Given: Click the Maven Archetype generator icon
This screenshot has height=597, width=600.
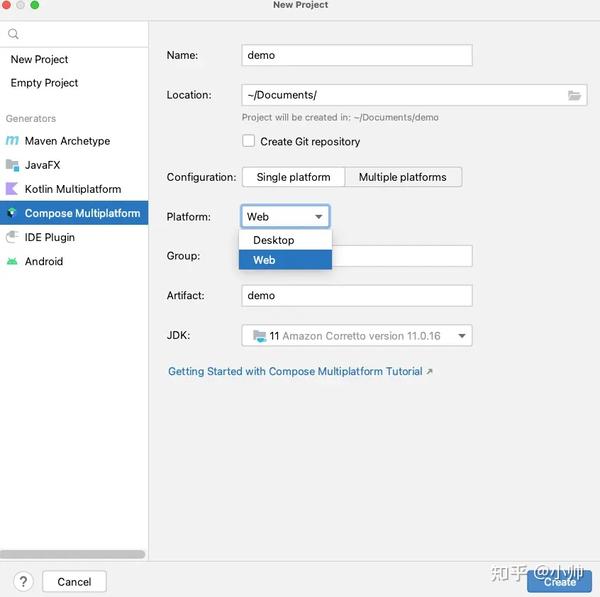Looking at the screenshot, I should (12, 141).
